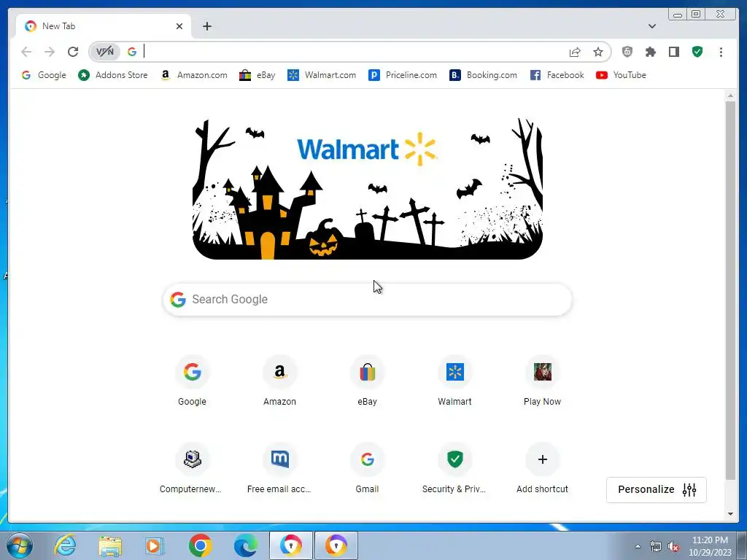Viewport: 747px width, 560px height.
Task: Open the YouTube bookmark
Action: 621,75
